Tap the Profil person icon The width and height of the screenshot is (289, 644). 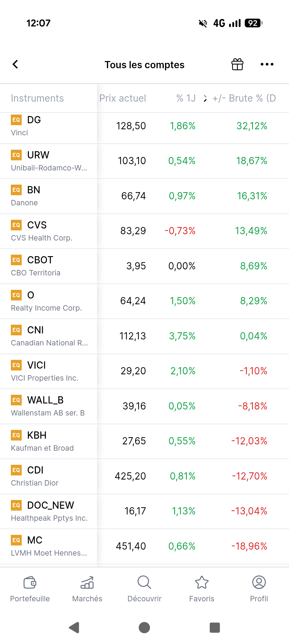point(259,582)
